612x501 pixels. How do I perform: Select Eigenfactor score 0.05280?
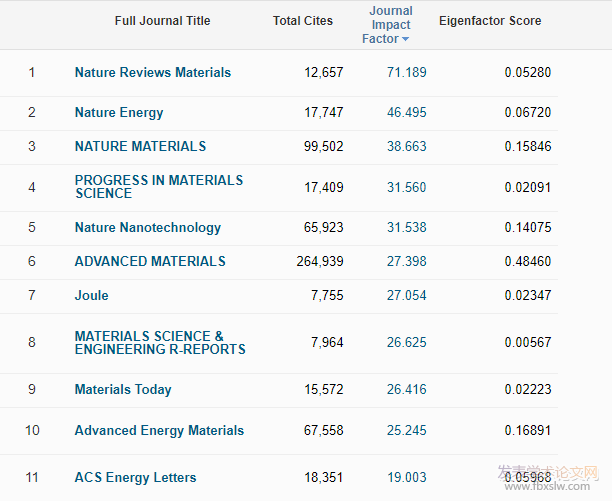pyautogui.click(x=528, y=73)
